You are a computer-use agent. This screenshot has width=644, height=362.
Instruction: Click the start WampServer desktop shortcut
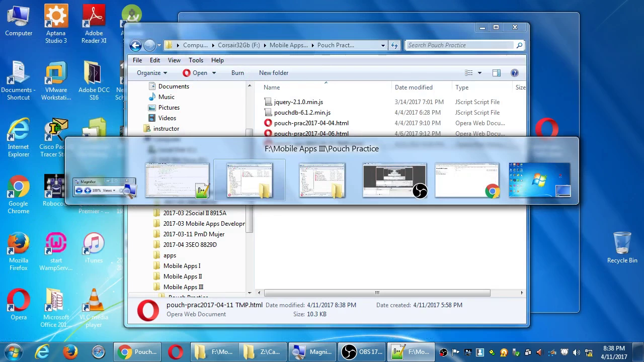tap(56, 251)
